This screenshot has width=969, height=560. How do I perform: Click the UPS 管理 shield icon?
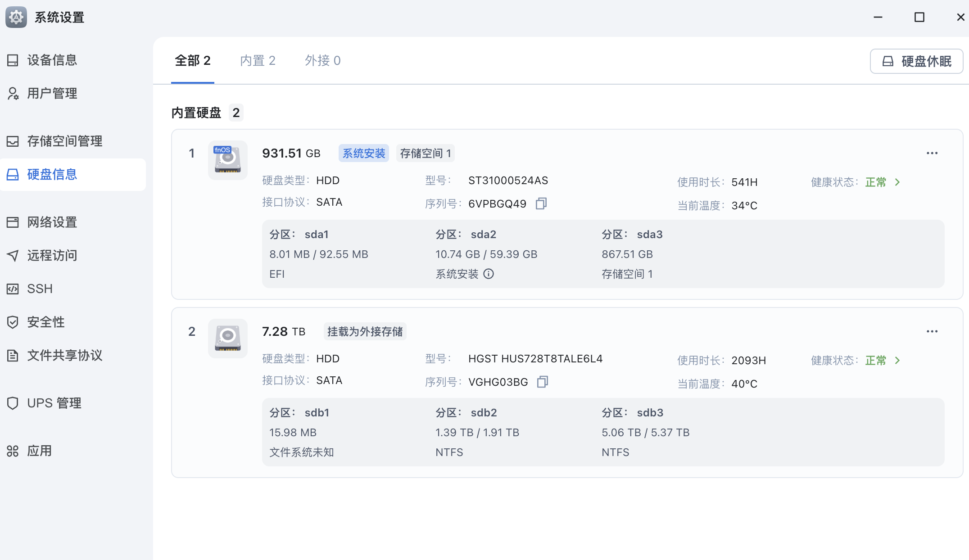[13, 403]
